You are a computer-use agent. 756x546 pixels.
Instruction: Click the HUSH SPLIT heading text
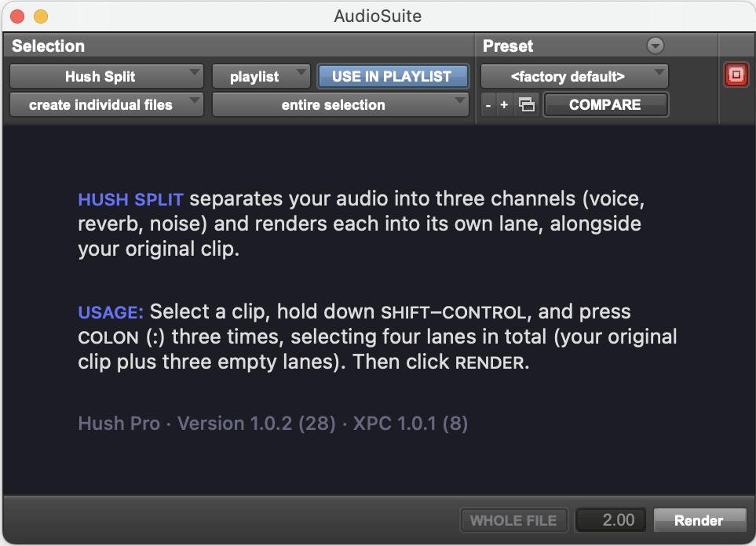[130, 199]
